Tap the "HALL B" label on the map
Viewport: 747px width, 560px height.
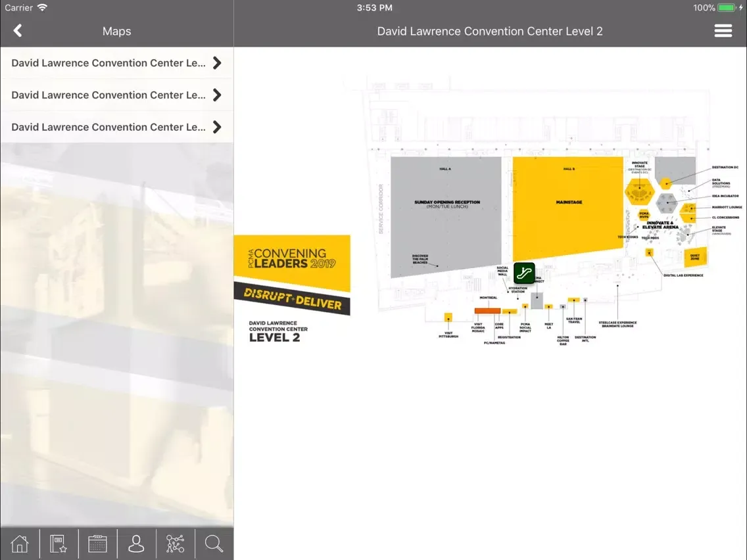(x=569, y=169)
